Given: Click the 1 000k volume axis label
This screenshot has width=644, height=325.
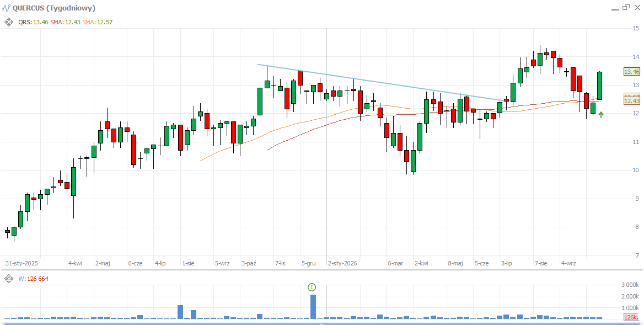Looking at the screenshot, I should [x=630, y=308].
